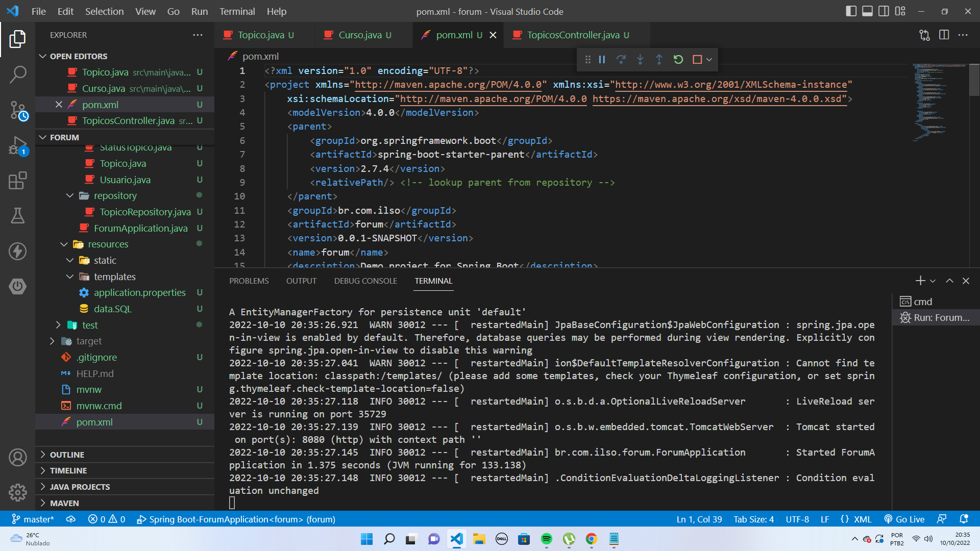Select the Run: Forum terminal session
Image resolution: width=980 pixels, height=551 pixels.
pos(935,317)
